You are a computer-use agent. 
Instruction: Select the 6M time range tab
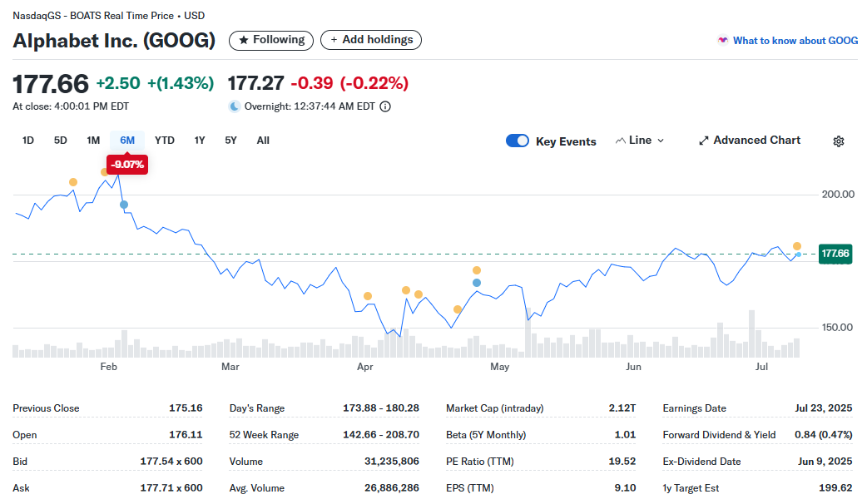coord(127,141)
